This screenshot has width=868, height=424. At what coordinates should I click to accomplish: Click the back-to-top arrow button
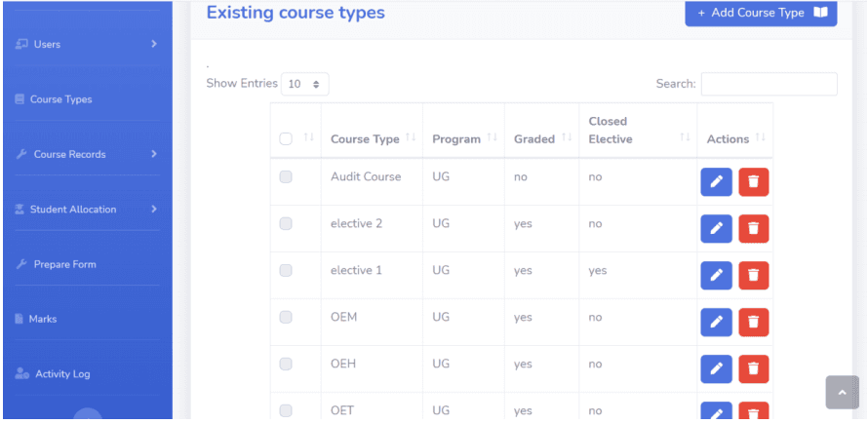pyautogui.click(x=842, y=393)
